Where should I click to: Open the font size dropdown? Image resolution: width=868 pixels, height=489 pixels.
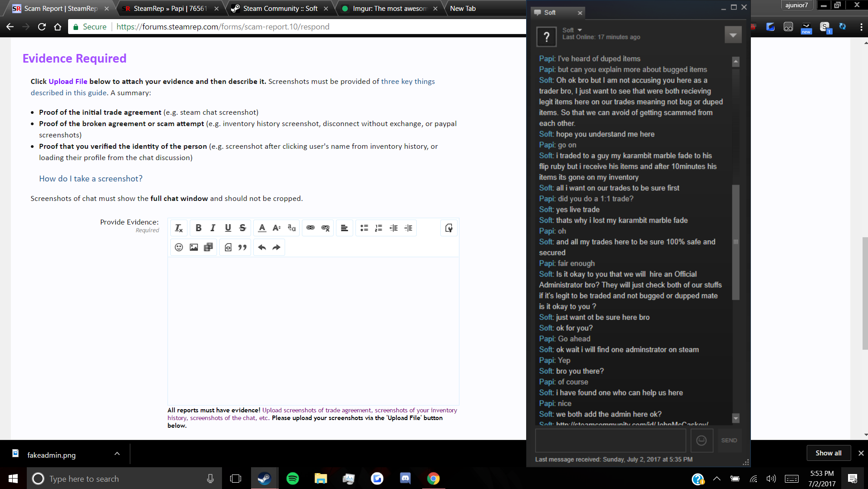click(x=276, y=228)
